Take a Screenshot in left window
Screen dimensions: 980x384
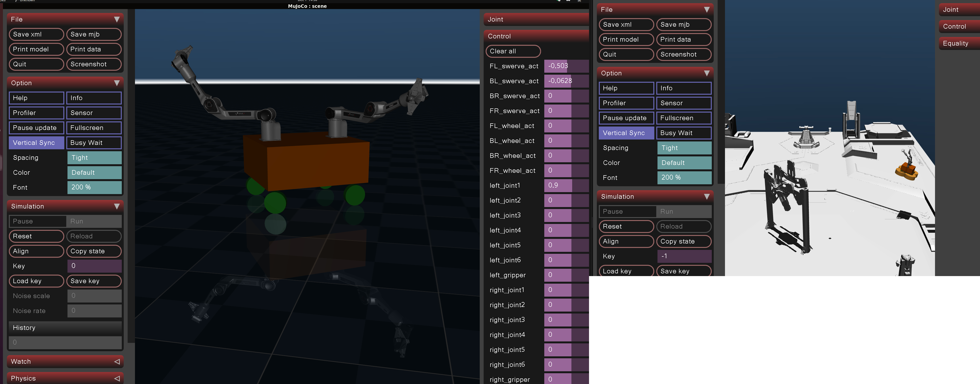[x=94, y=64]
